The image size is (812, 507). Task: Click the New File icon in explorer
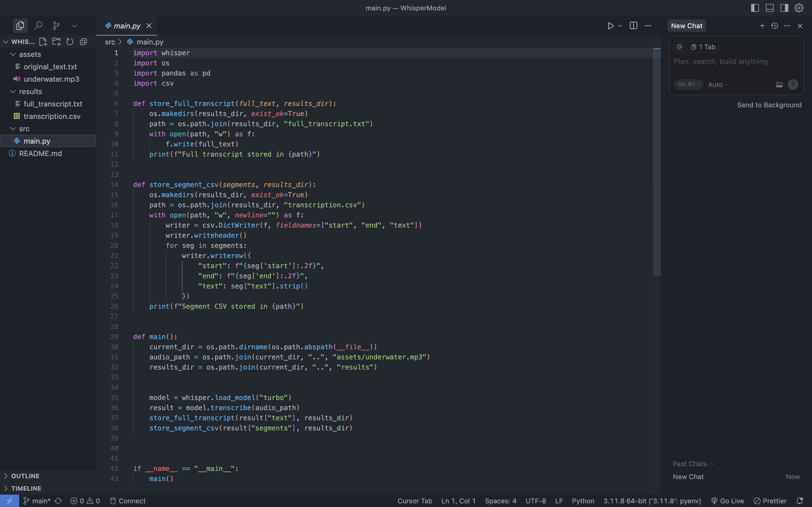[x=43, y=42]
